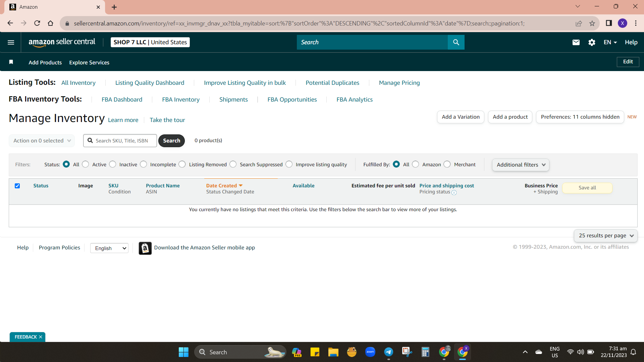Click the share page icon in address bar
This screenshot has height=362, width=644.
tap(579, 23)
